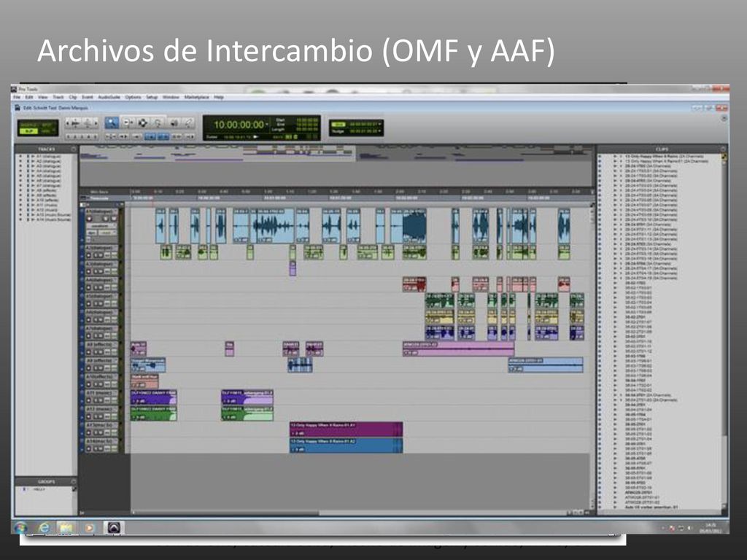The image size is (747, 560).
Task: Select the Scrubber speaker tool
Action: pyautogui.click(x=174, y=122)
